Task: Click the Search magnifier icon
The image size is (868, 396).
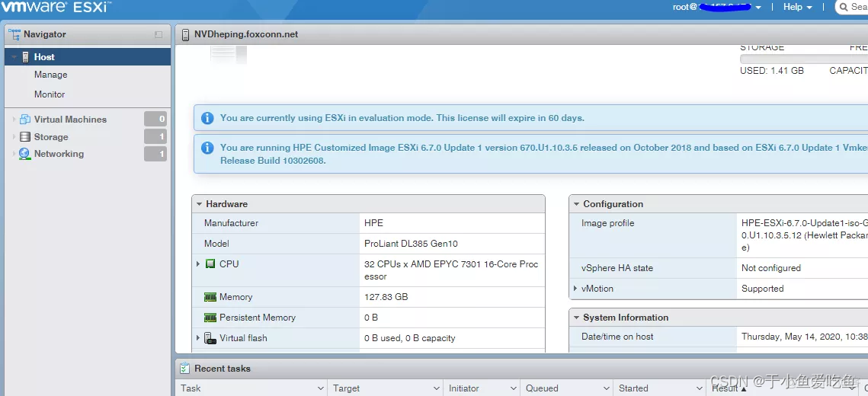Action: pos(844,7)
